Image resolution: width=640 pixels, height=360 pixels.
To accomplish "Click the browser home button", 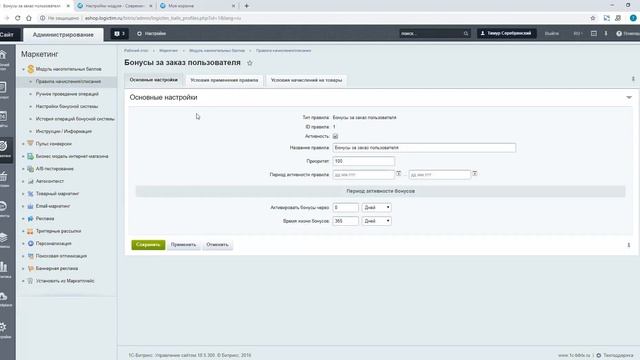I will (x=29, y=18).
